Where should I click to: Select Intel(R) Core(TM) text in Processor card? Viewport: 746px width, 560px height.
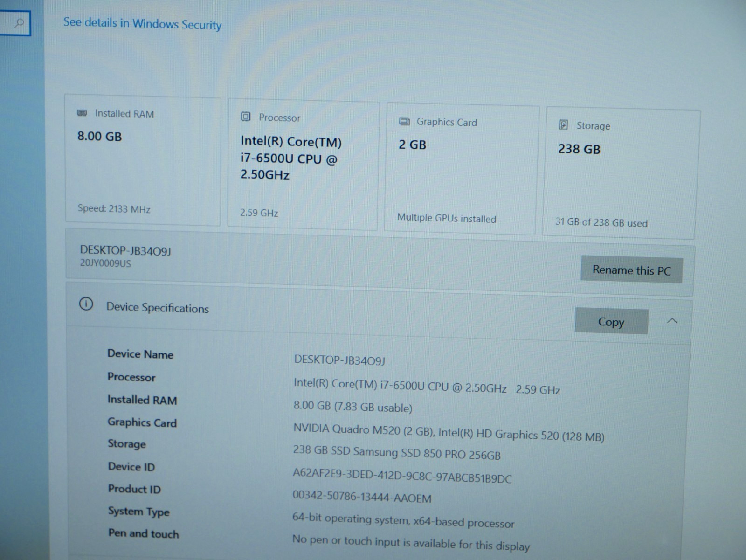tap(291, 141)
